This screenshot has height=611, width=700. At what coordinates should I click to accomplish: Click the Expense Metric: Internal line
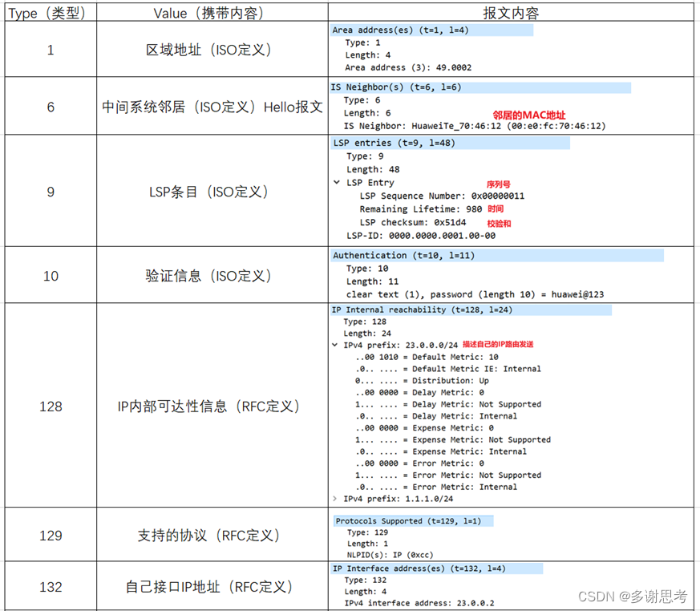point(441,451)
